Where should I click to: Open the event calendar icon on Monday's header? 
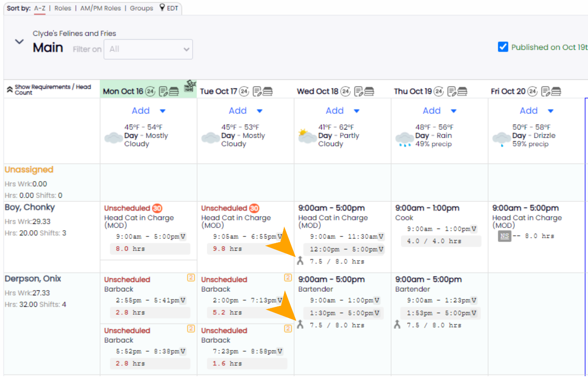190,85
